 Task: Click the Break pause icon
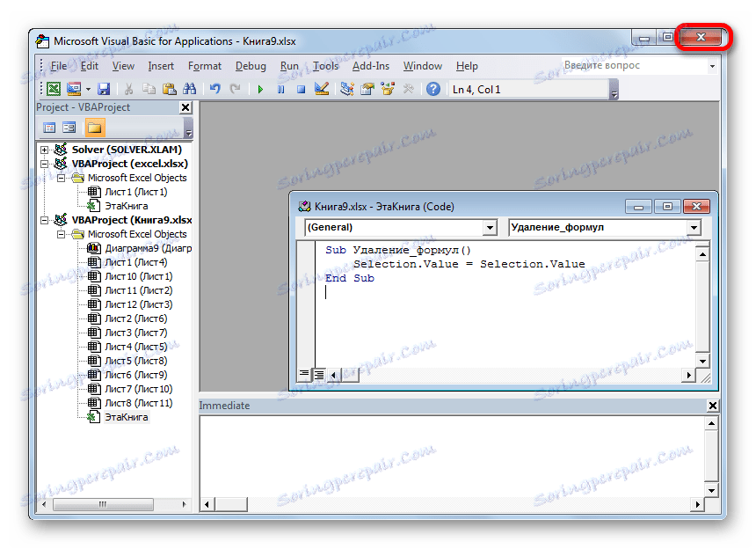(280, 89)
